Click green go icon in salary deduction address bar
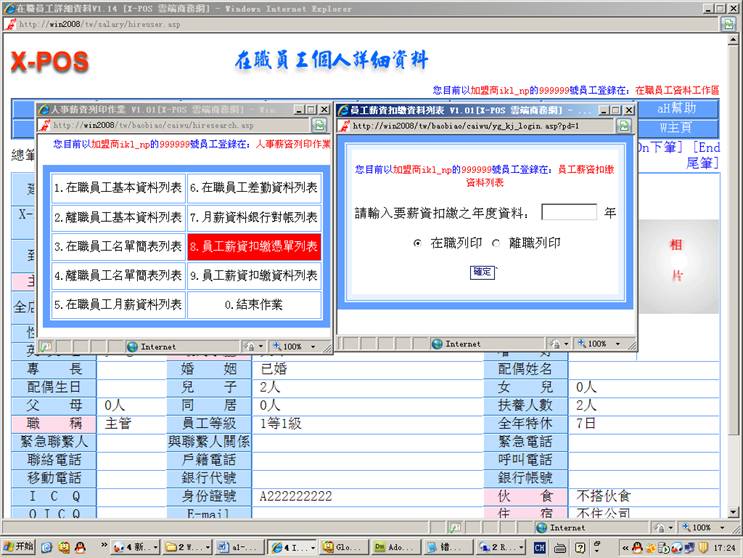Image resolution: width=743 pixels, height=558 pixels. click(624, 126)
